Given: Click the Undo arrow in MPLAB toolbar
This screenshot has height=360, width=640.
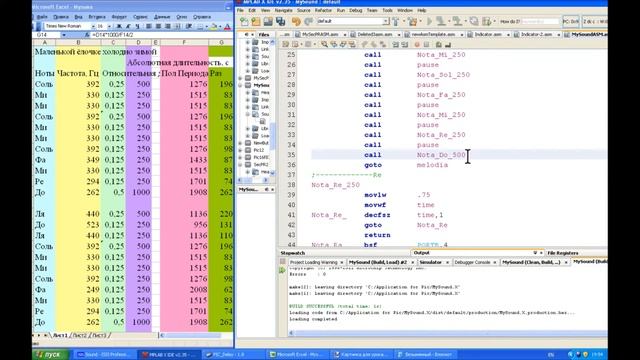Looking at the screenshot, I should pos(296,21).
